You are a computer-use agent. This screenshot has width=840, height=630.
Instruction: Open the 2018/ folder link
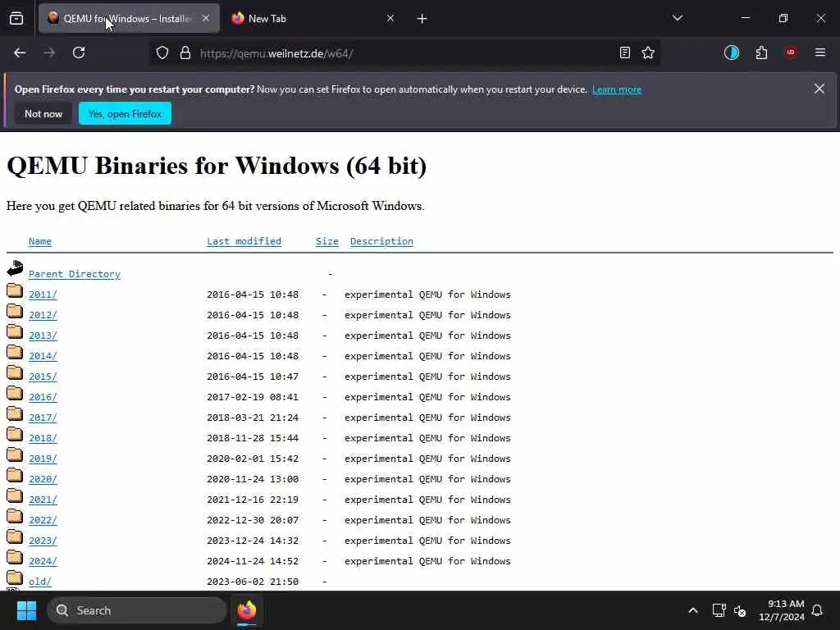tap(43, 438)
